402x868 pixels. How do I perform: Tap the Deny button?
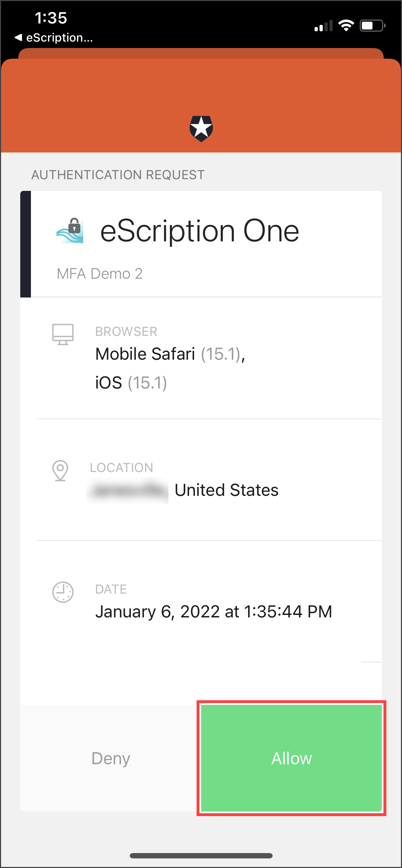pyautogui.click(x=111, y=758)
